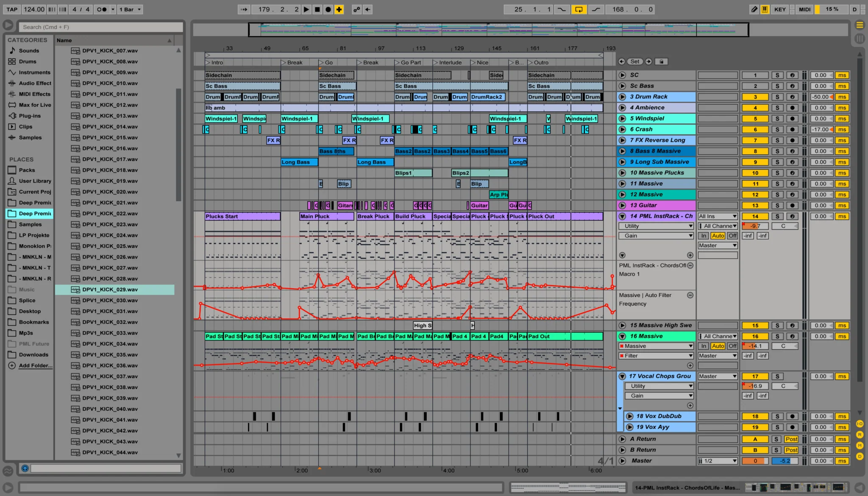The height and width of the screenshot is (496, 868).
Task: Open the metronome settings dropdown arrow
Action: pyautogui.click(x=113, y=9)
